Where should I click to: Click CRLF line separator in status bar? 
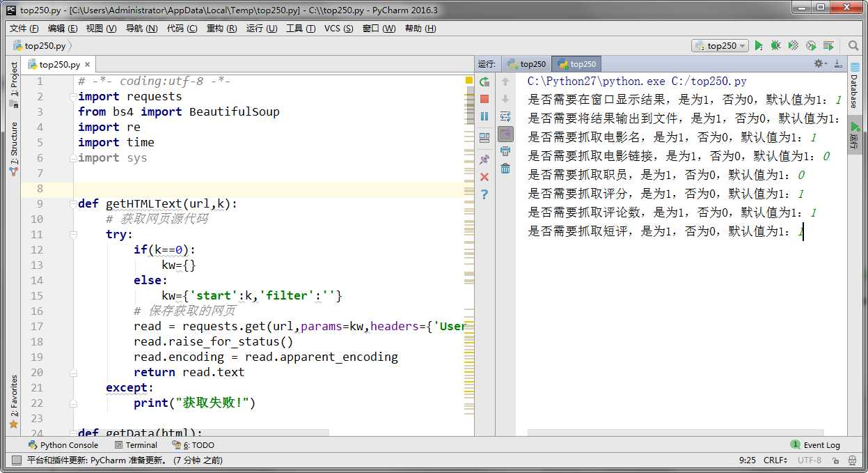(x=775, y=460)
